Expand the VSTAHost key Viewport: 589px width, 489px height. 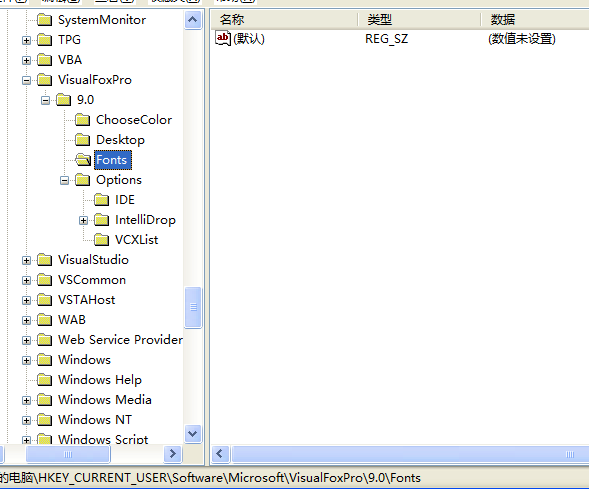26,300
